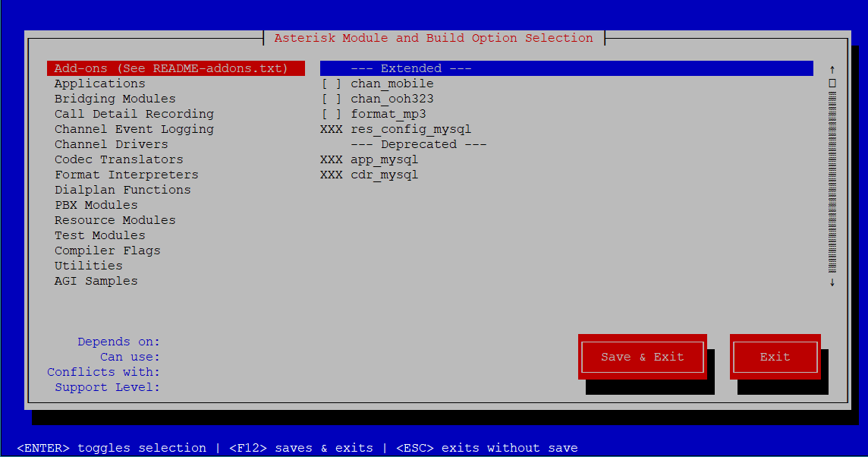This screenshot has width=868, height=457.
Task: Select Bridging Modules category
Action: coord(115,99)
